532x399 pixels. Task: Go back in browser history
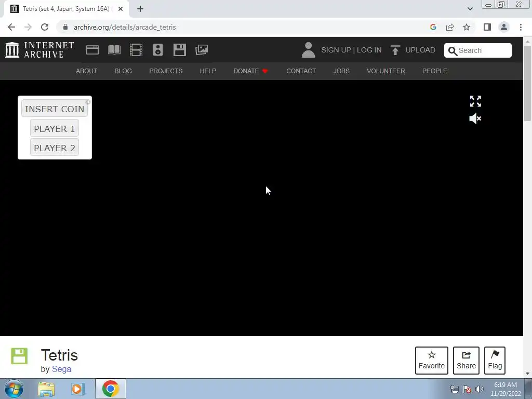[x=11, y=27]
